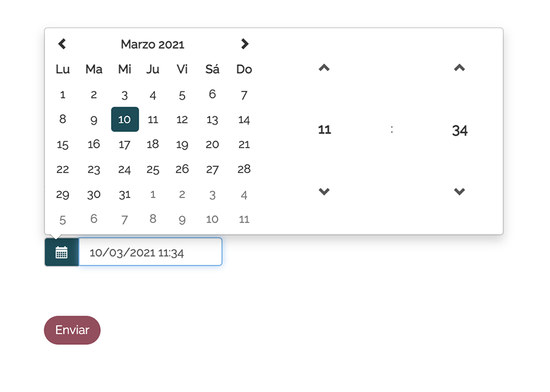This screenshot has width=550, height=392.
Task: Click the hour value 11
Action: pos(324,130)
